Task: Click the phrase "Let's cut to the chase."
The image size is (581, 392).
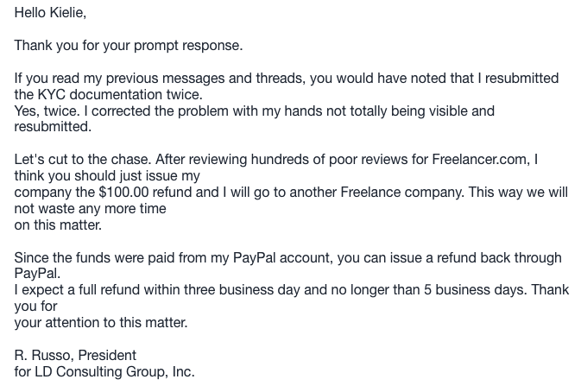Action: pyautogui.click(x=83, y=160)
